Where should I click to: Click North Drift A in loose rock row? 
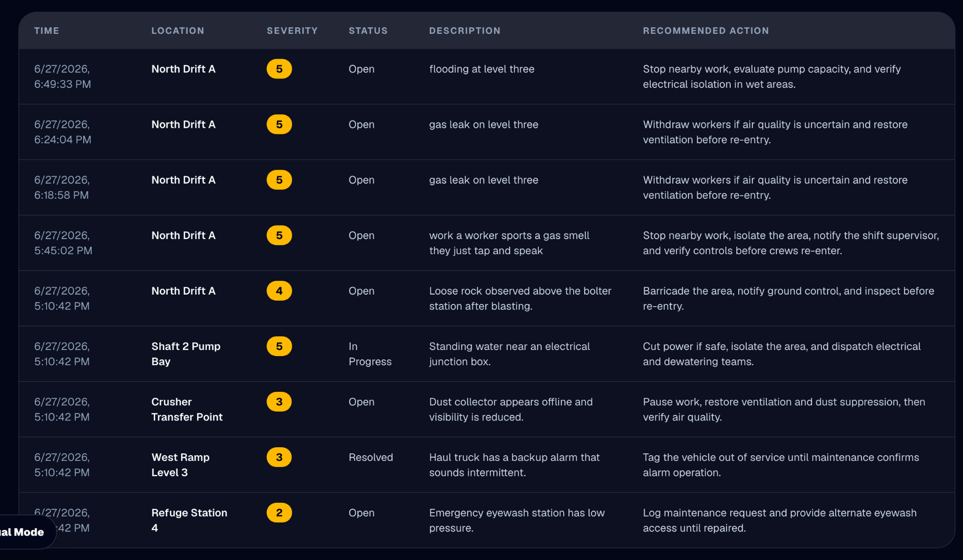tap(183, 291)
